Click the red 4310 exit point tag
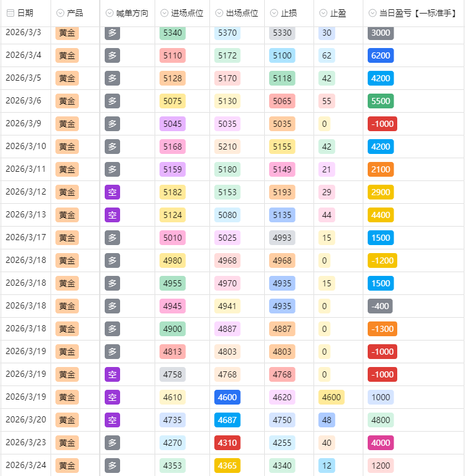Screen dimensions: 465x476 click(227, 443)
